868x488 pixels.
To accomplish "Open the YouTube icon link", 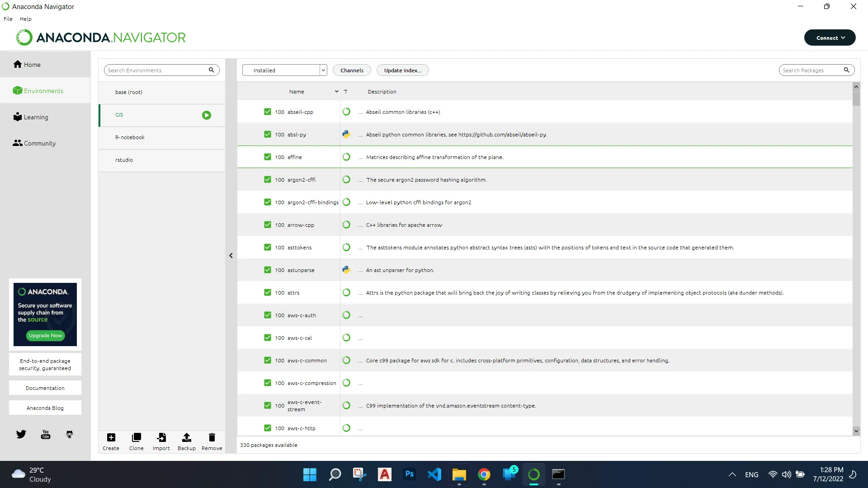I will click(x=46, y=434).
